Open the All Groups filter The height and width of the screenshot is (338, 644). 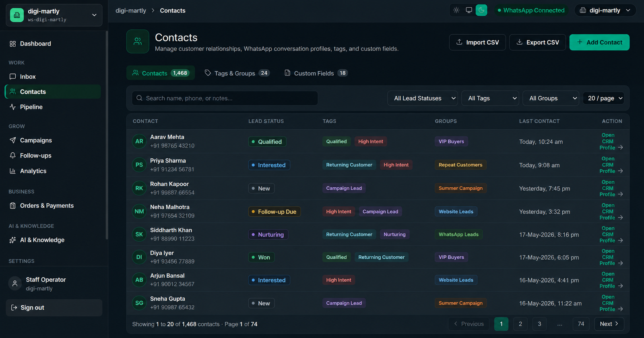tap(551, 98)
